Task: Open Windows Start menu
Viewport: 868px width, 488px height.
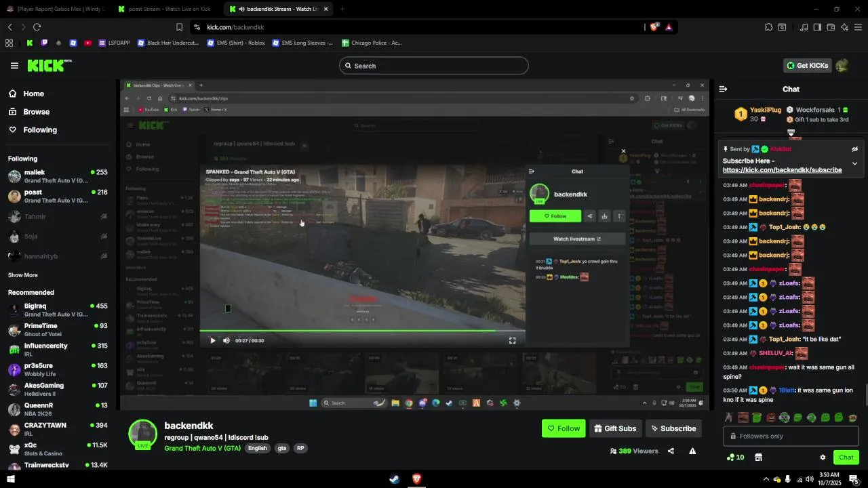Action: click(11, 479)
